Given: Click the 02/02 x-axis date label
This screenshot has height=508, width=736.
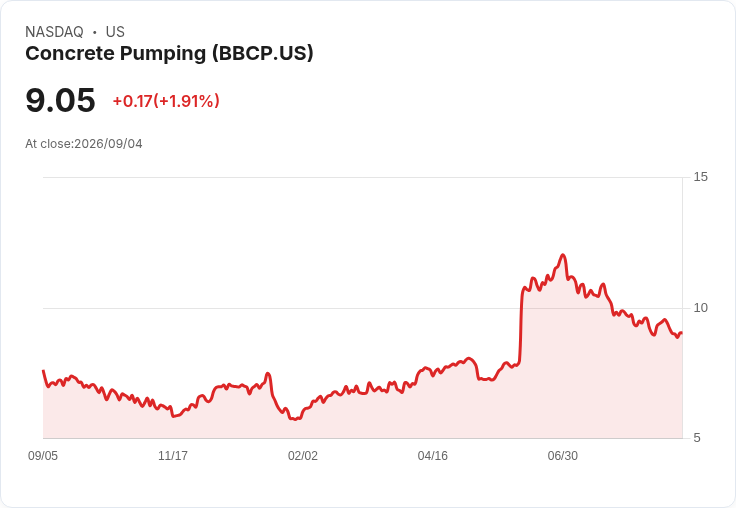Looking at the screenshot, I should click(303, 456).
